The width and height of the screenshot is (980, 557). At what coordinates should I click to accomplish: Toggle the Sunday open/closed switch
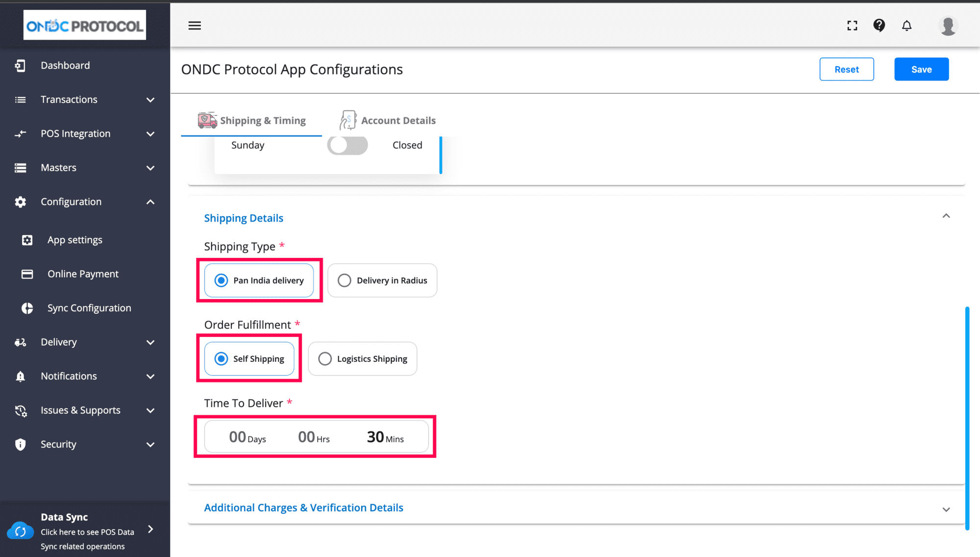(347, 145)
